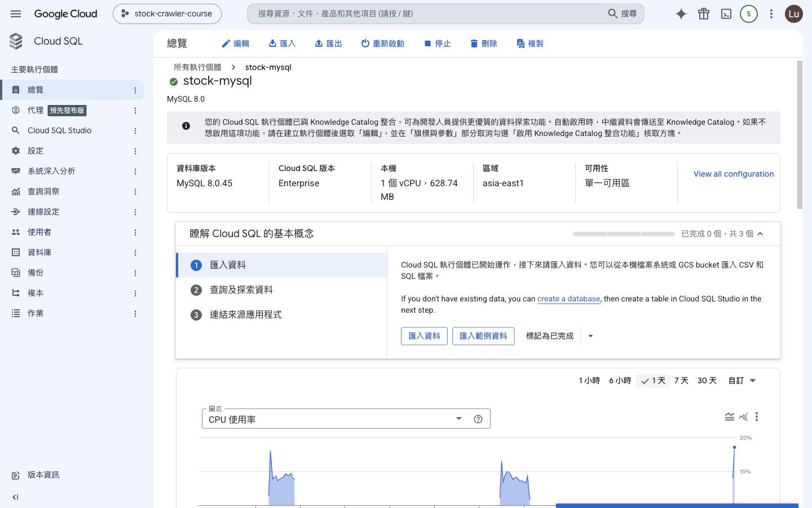The height and width of the screenshot is (508, 812).
Task: Click the 刪除 delete button
Action: click(484, 43)
